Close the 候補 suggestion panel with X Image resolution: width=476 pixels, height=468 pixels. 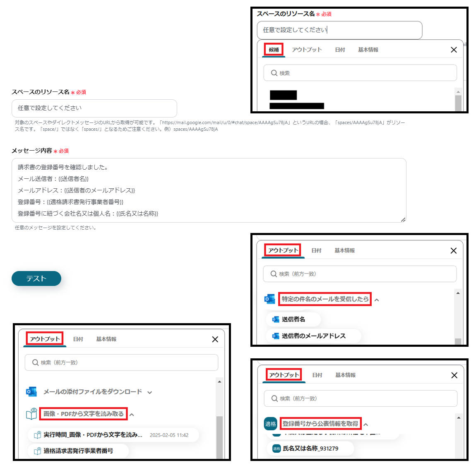pos(454,50)
